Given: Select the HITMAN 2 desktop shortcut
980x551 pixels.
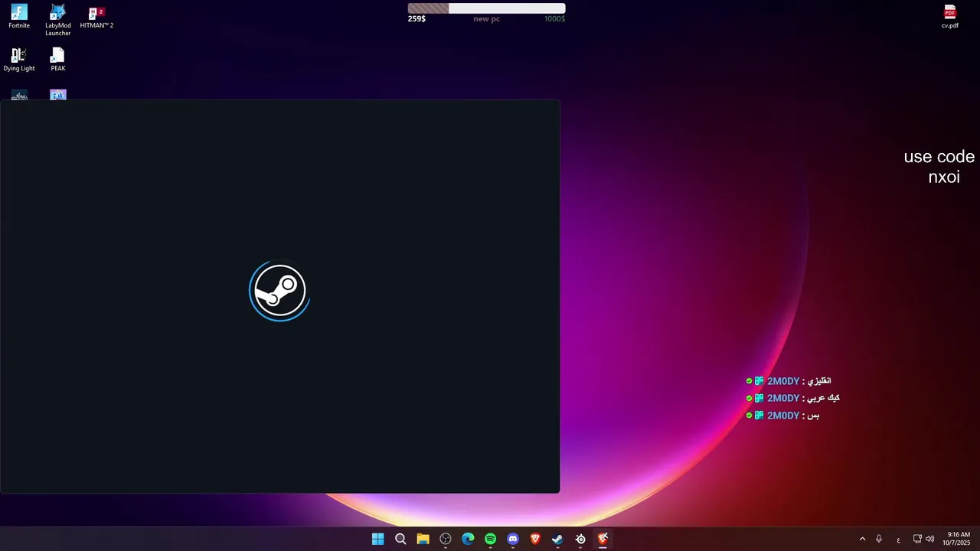Looking at the screenshot, I should click(x=96, y=17).
